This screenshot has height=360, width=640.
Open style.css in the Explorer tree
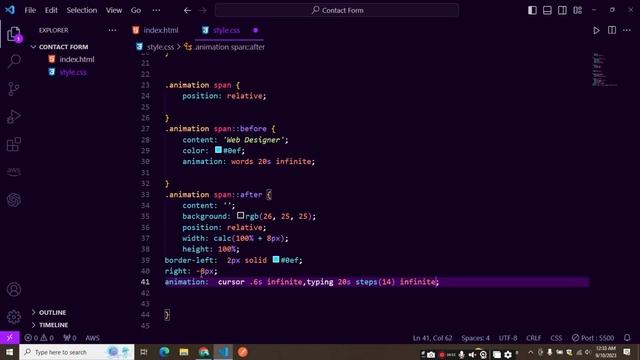point(73,72)
